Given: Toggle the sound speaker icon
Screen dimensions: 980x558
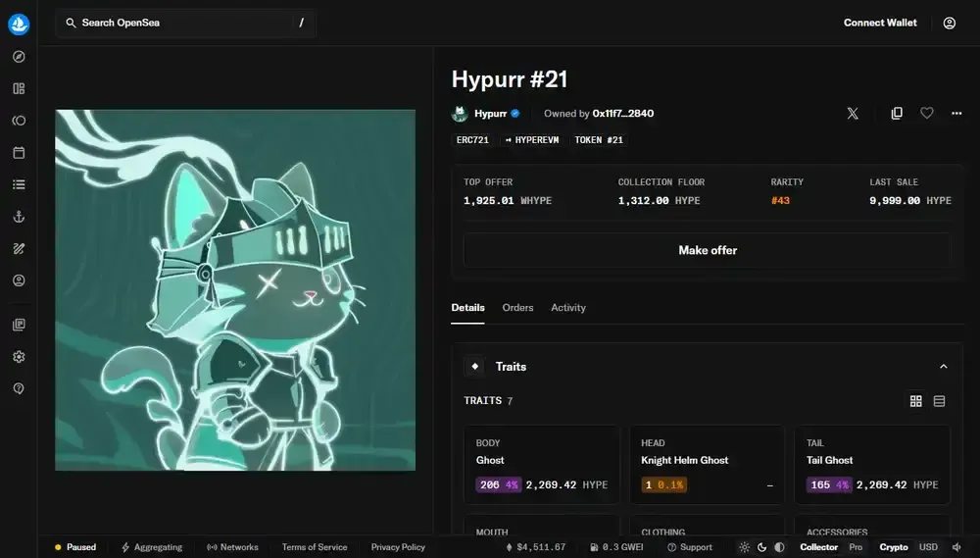Looking at the screenshot, I should point(956,547).
